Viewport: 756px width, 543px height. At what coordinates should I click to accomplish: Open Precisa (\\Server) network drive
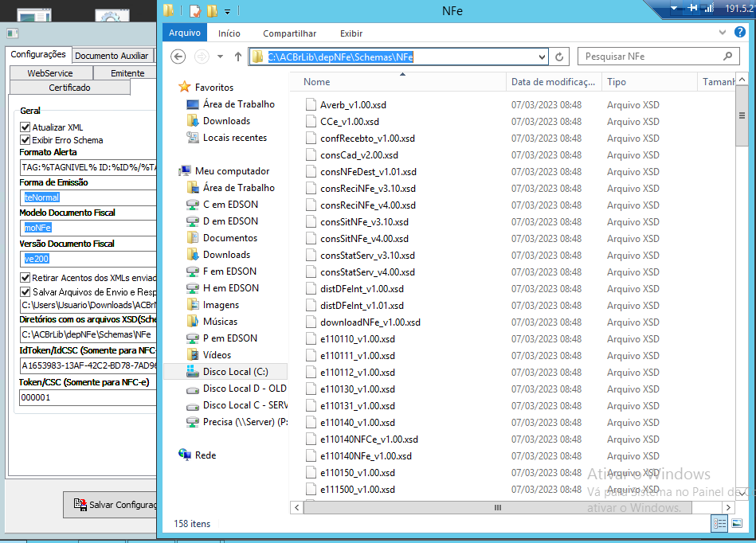point(237,422)
